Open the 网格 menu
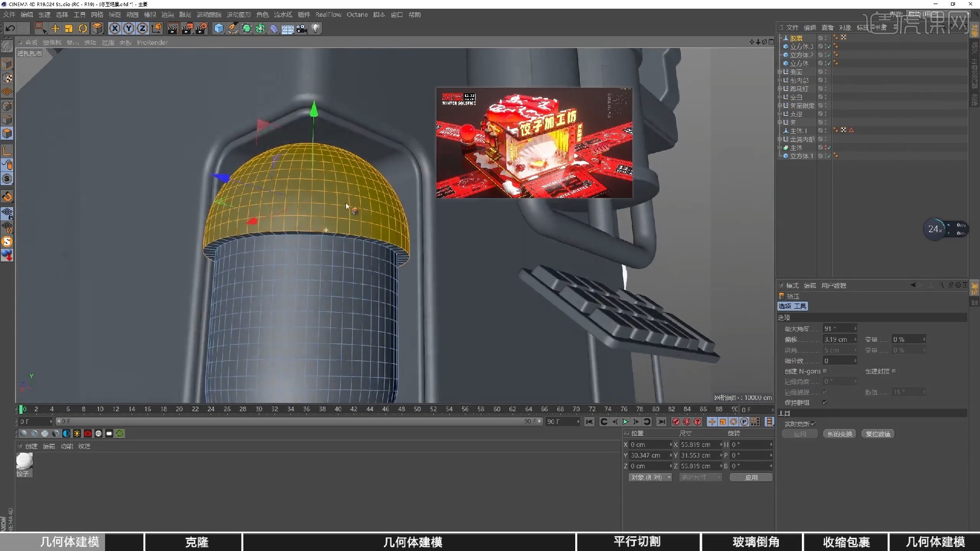The height and width of the screenshot is (551, 980). pyautogui.click(x=97, y=15)
